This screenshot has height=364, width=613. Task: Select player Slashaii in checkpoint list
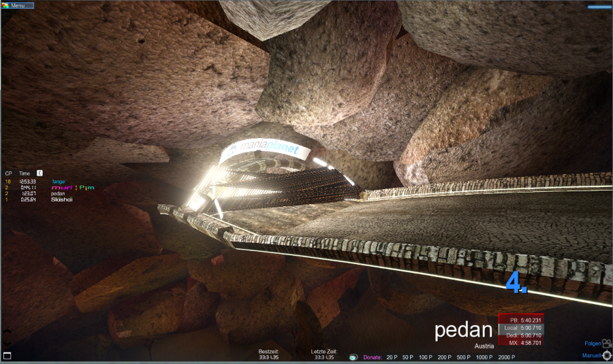tap(61, 199)
